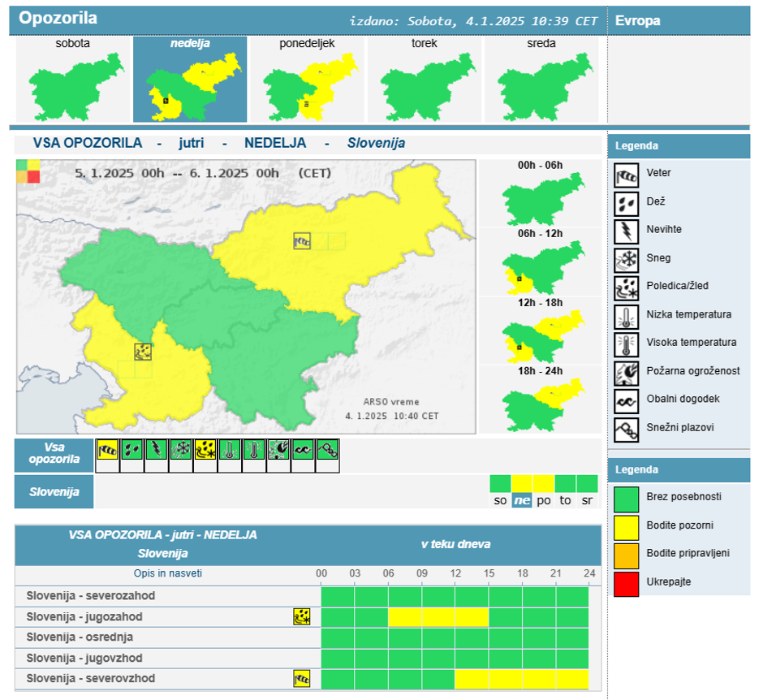Screen dimensions: 763x700
Task: Select snow warning icon in Vsa opozorila row
Action: (180, 450)
